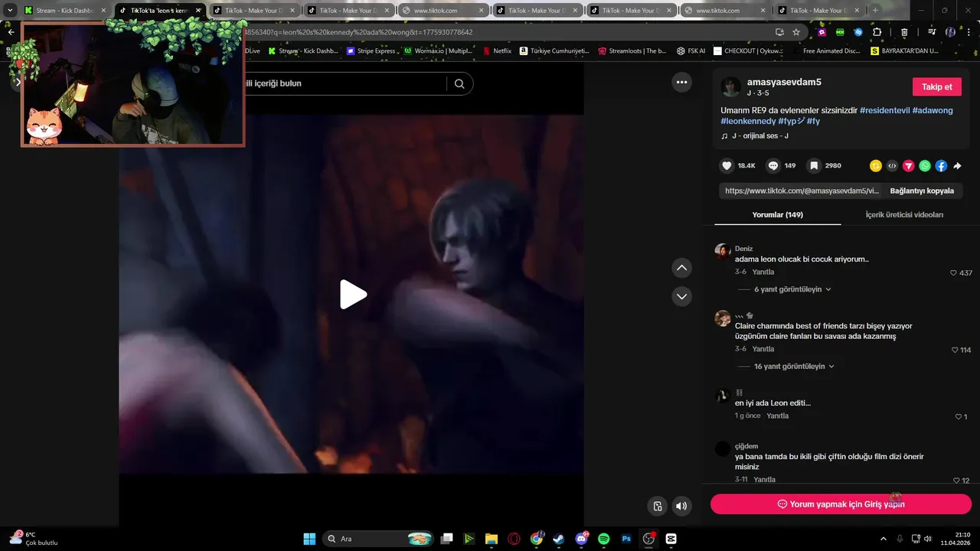980x551 pixels.
Task: Like çiğdem's comment with 12 likes
Action: tap(957, 481)
